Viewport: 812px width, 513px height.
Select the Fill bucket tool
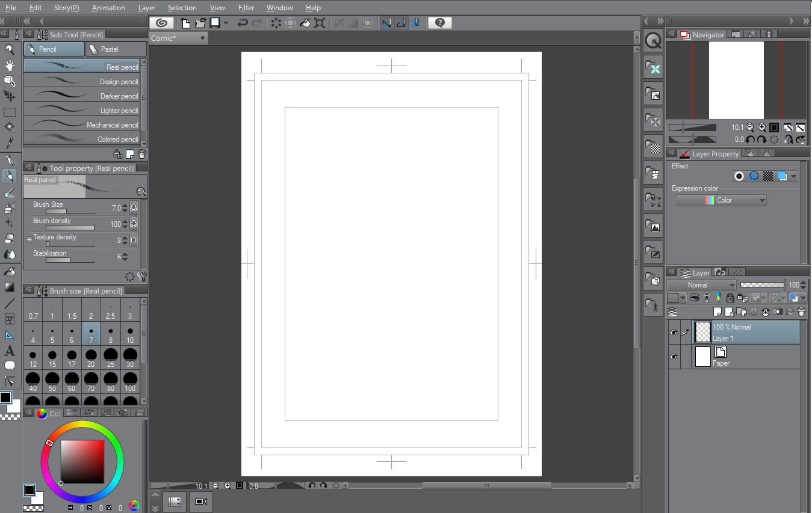point(10,271)
